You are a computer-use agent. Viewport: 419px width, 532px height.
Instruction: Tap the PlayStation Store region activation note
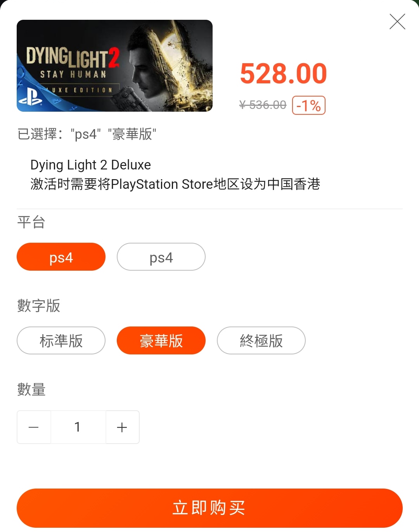[175, 184]
